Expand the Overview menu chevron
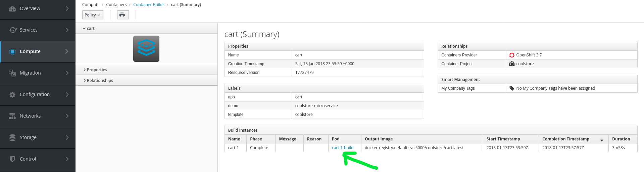The height and width of the screenshot is (172, 644). coord(67,8)
